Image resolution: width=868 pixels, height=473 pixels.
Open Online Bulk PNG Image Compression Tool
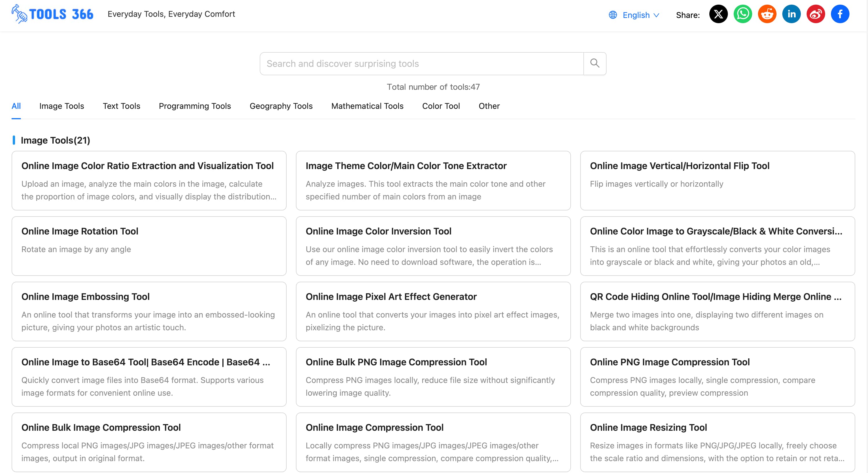(x=433, y=377)
